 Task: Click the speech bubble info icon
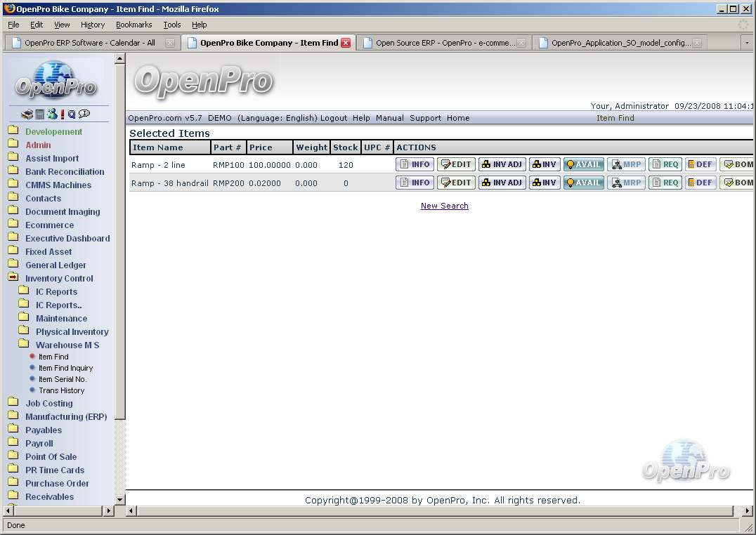[84, 114]
